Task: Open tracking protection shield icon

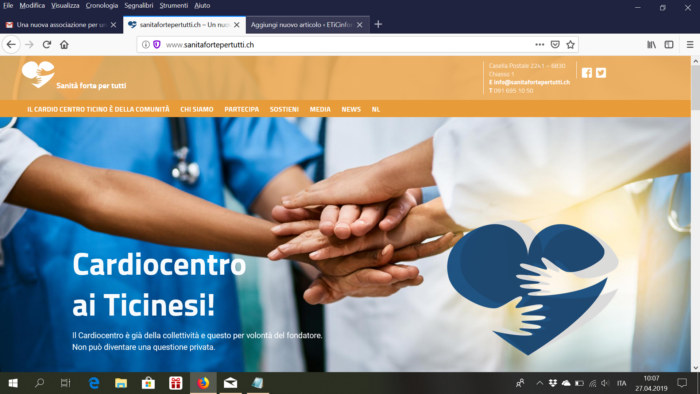Action: pos(157,45)
